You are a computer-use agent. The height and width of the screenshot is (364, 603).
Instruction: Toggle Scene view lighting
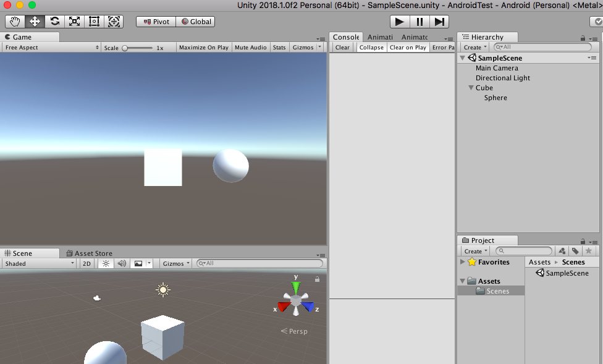106,263
